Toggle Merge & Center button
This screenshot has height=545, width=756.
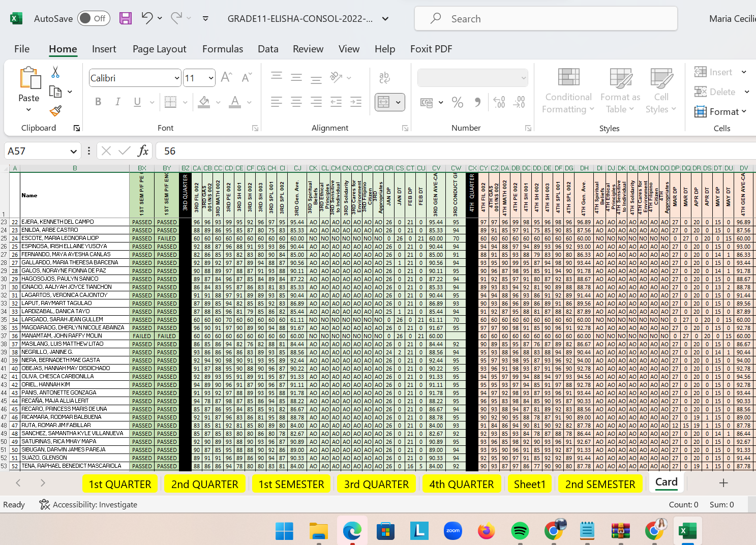point(384,102)
